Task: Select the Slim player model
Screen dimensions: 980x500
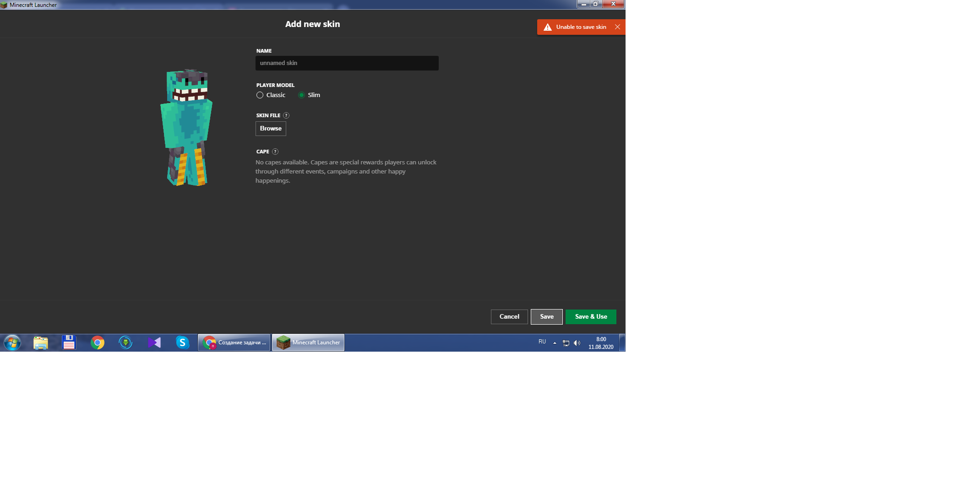Action: pyautogui.click(x=301, y=95)
